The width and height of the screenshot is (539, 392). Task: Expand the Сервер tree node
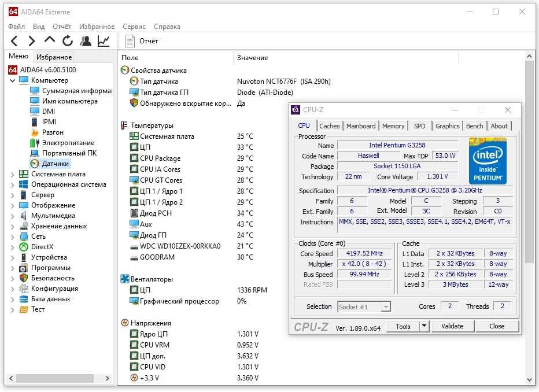point(12,195)
